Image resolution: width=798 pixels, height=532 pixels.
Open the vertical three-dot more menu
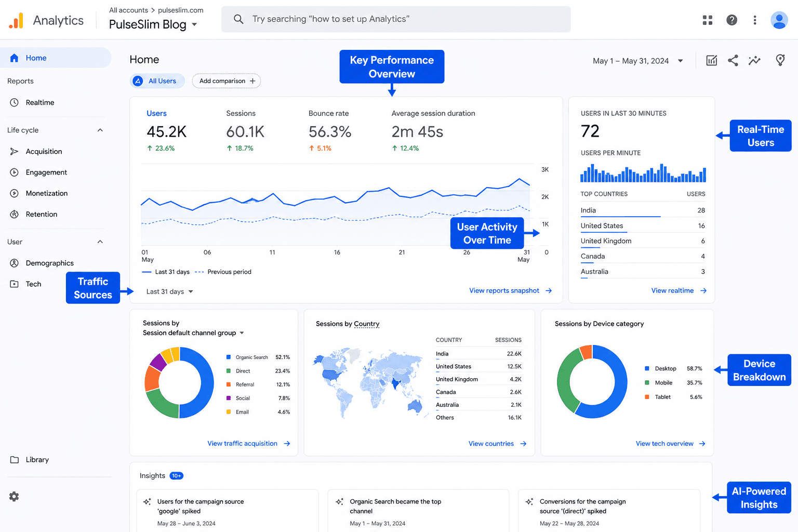755,20
